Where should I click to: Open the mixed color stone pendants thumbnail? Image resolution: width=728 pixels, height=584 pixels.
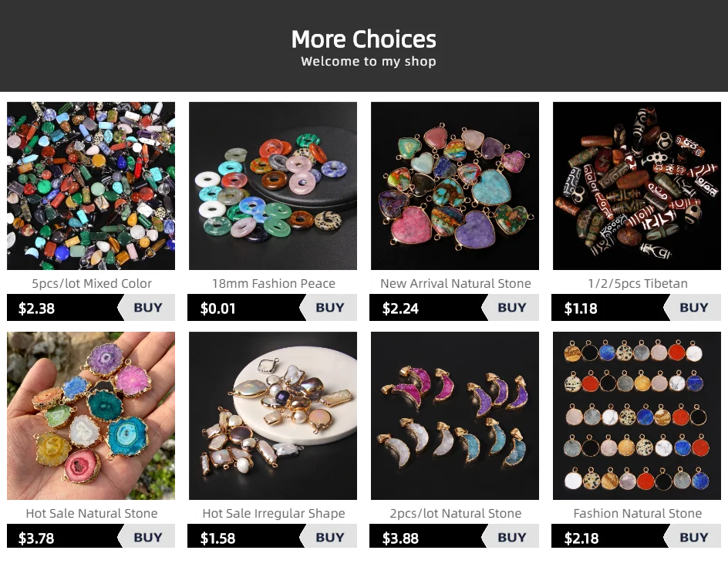[91, 186]
